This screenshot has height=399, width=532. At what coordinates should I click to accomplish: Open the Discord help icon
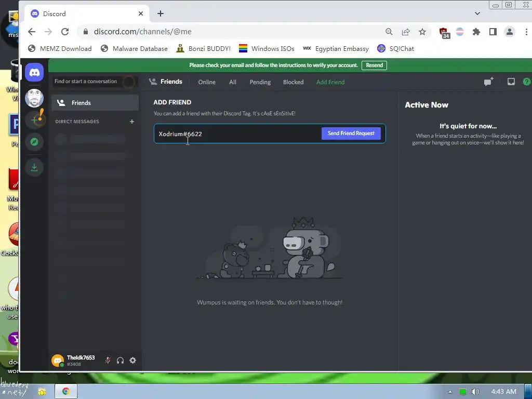click(x=527, y=82)
